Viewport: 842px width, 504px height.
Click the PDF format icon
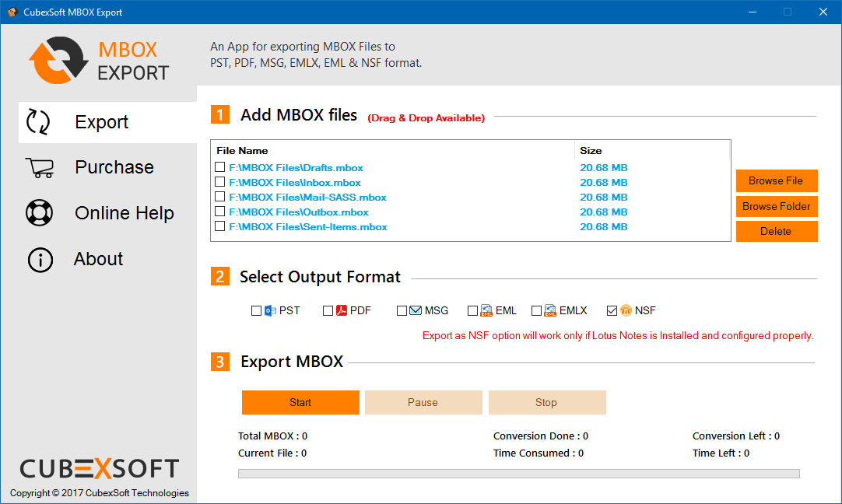[342, 311]
